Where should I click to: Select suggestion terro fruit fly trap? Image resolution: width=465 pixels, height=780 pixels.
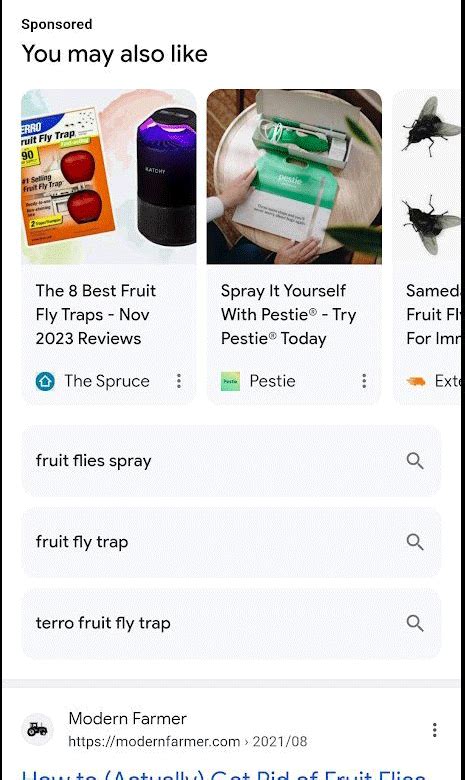(231, 623)
